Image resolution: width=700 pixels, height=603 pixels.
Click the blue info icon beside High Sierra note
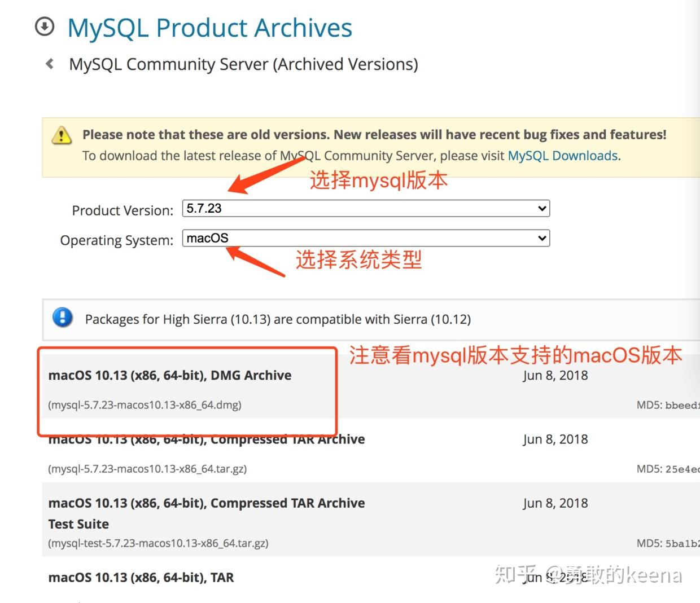pos(63,318)
